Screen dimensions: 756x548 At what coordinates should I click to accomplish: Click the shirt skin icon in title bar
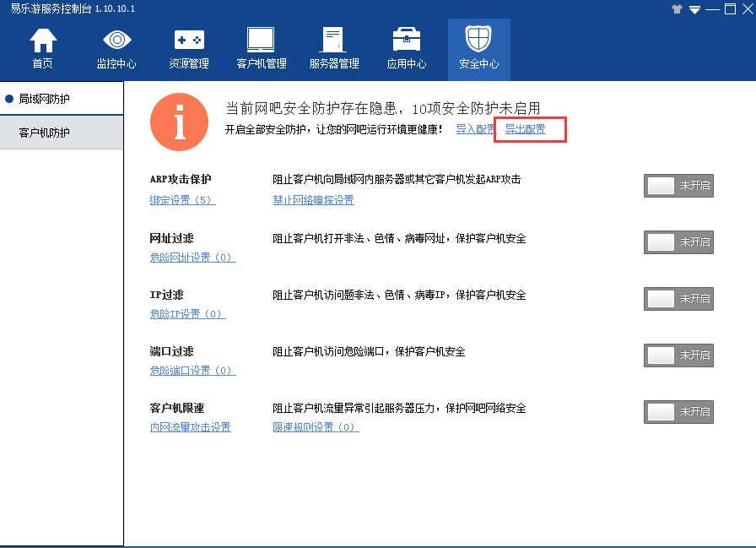tap(677, 9)
